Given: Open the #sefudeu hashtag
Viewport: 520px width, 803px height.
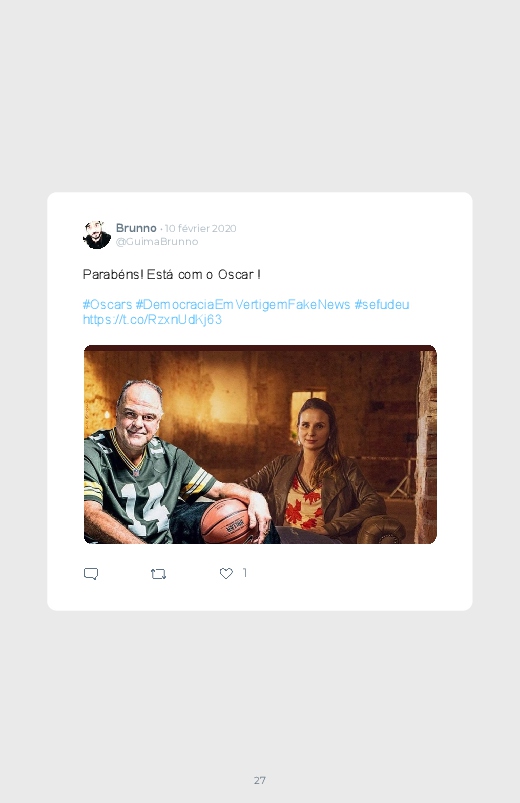Looking at the screenshot, I should (382, 305).
